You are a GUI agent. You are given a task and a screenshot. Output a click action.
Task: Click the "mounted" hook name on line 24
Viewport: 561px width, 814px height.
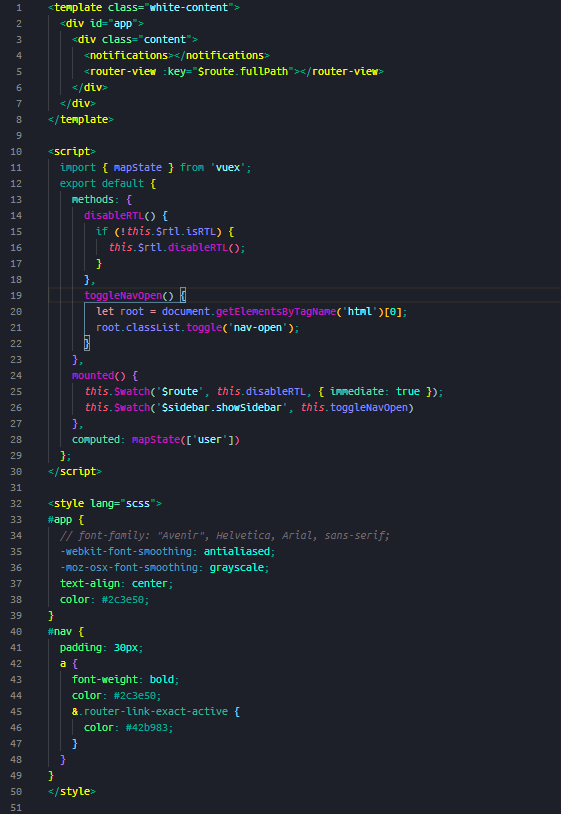pos(93,375)
